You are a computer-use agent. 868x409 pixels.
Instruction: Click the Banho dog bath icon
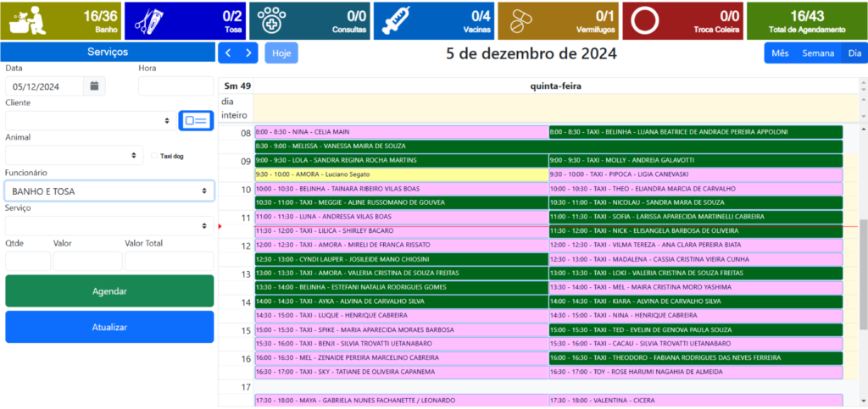pyautogui.click(x=25, y=19)
